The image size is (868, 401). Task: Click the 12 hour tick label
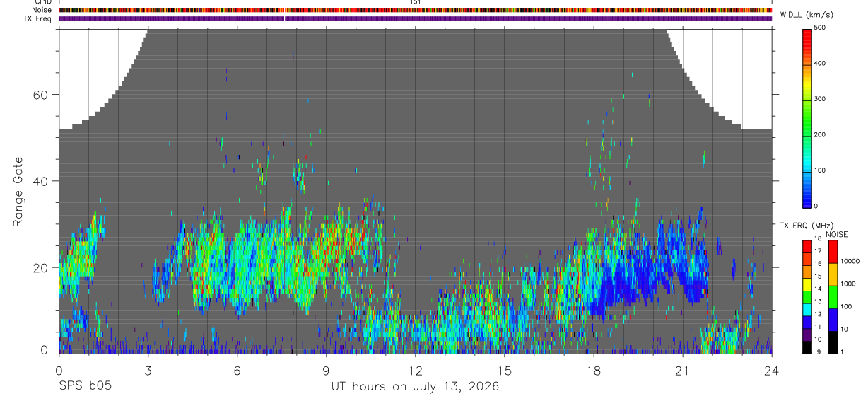[x=415, y=370]
